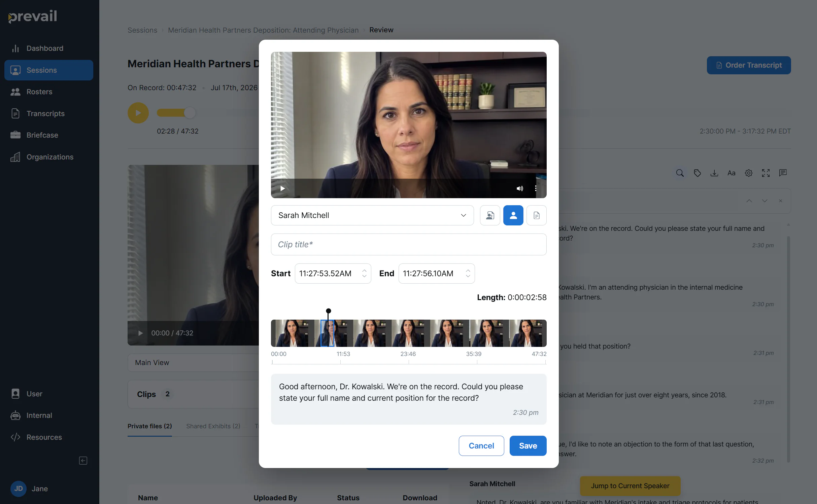
Task: Open the transcript settings gear
Action: pyautogui.click(x=749, y=173)
